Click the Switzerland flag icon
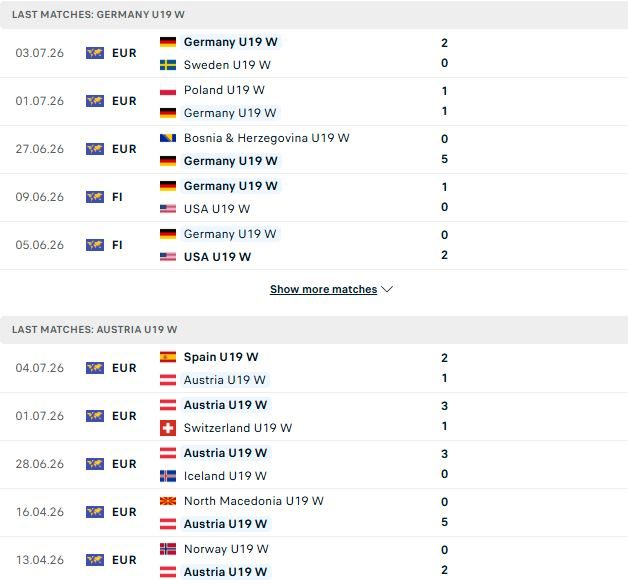The width and height of the screenshot is (628, 584). (168, 428)
